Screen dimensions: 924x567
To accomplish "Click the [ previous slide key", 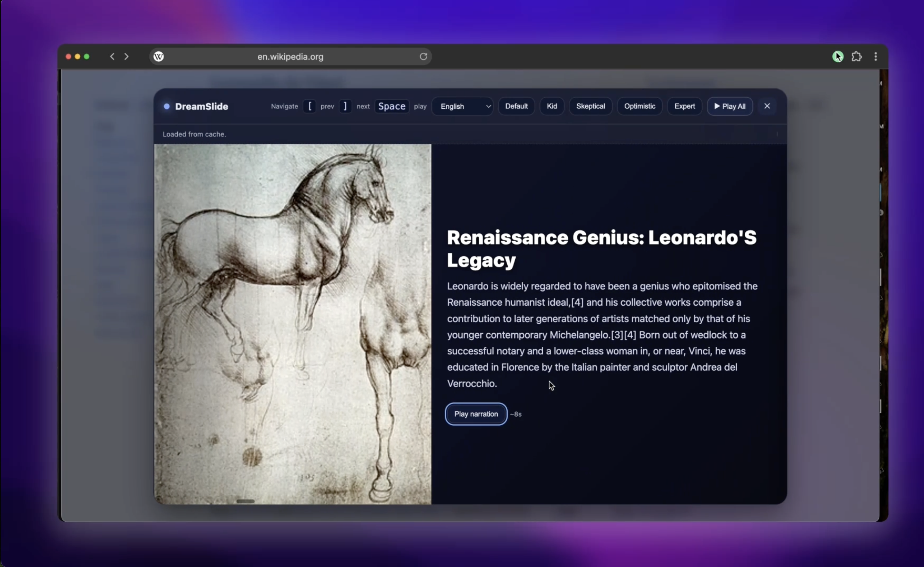I will click(x=309, y=107).
